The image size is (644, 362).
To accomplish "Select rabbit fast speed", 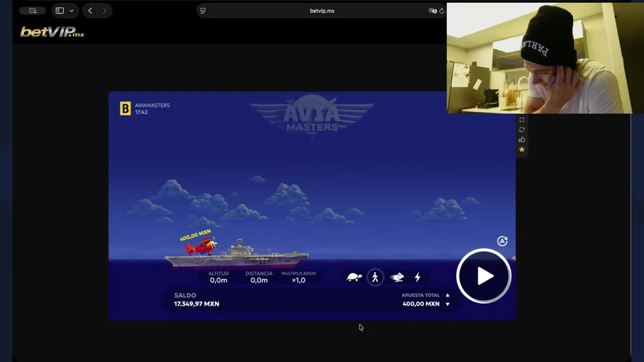I will click(x=396, y=277).
